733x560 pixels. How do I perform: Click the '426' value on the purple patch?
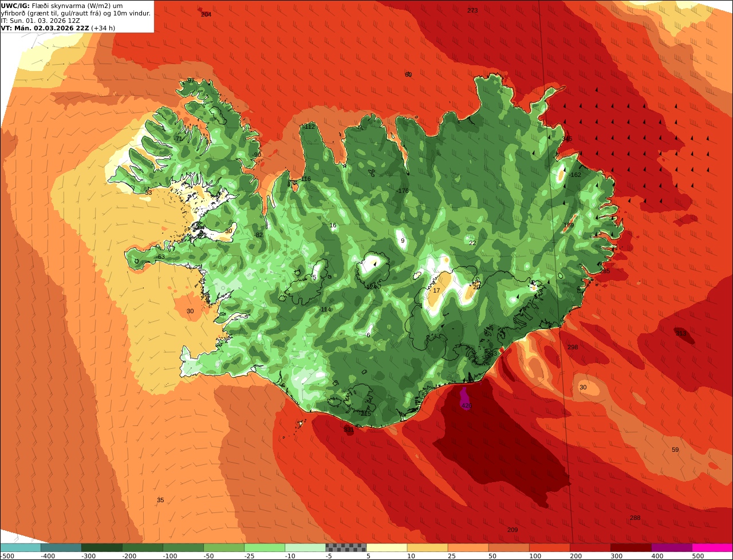[467, 406]
